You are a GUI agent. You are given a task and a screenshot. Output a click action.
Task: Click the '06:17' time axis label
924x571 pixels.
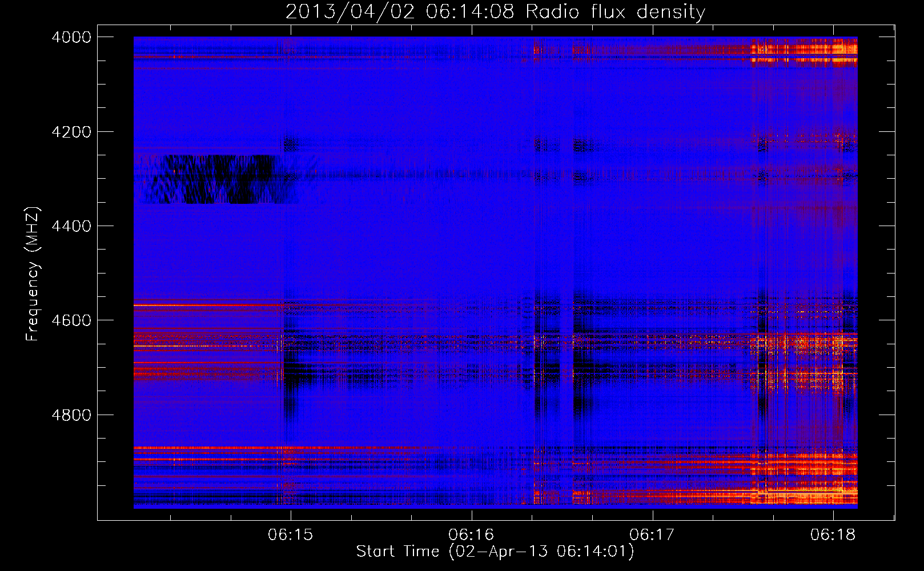[x=652, y=535]
